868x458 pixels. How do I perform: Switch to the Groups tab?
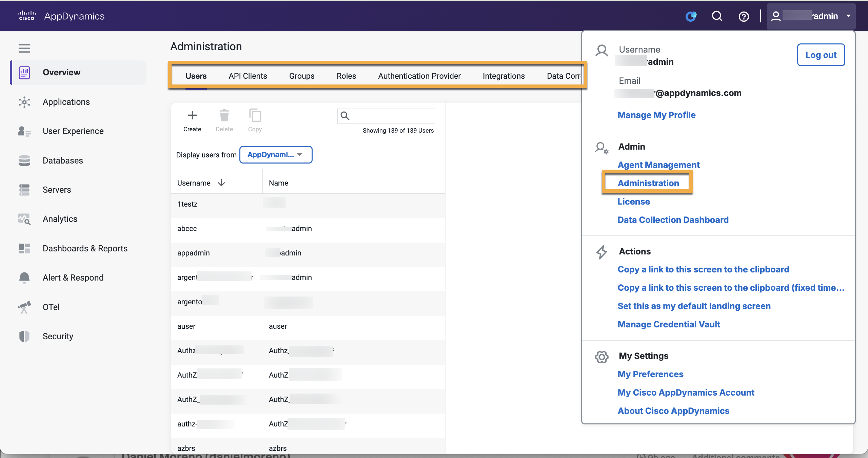[x=302, y=76]
